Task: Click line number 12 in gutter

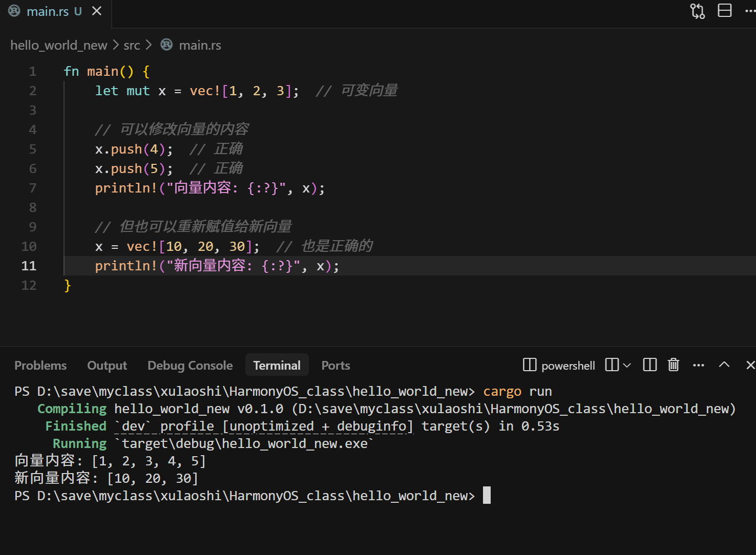Action: 29,285
